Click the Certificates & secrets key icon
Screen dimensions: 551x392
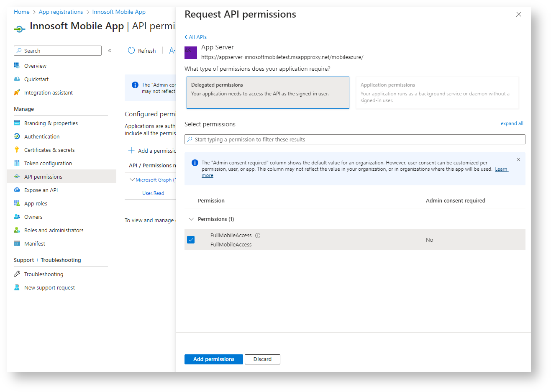click(x=17, y=150)
